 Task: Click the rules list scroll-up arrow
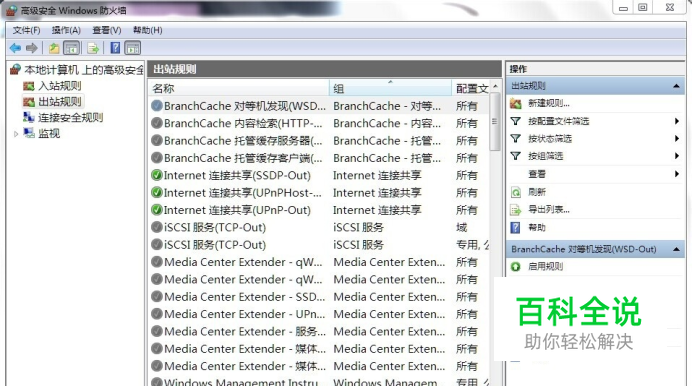[x=495, y=86]
